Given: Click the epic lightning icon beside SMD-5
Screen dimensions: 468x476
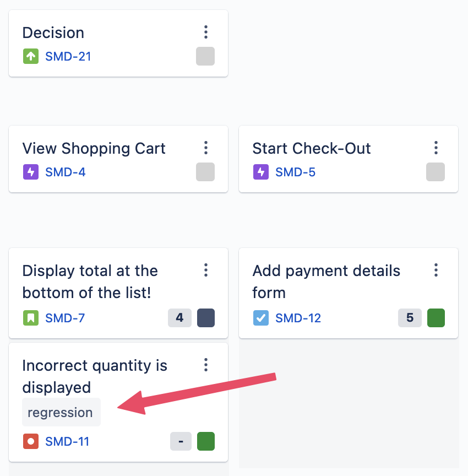Looking at the screenshot, I should (x=261, y=172).
